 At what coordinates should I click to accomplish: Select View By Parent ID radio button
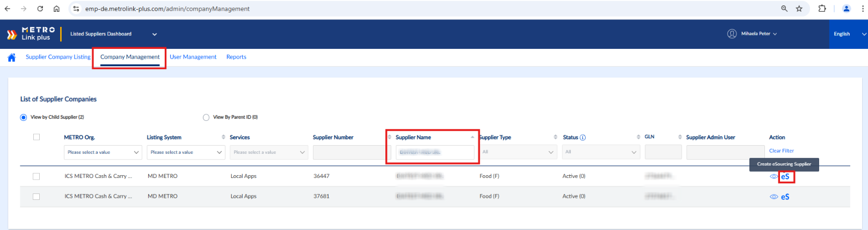206,117
